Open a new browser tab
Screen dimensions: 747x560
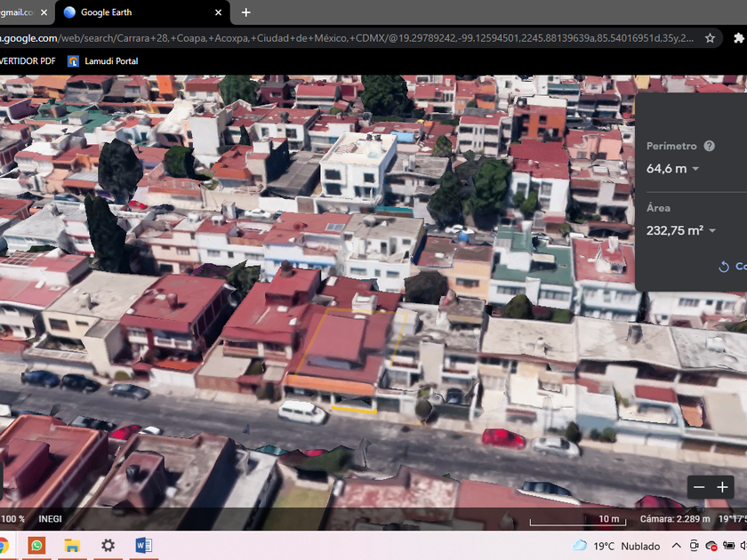point(246,12)
